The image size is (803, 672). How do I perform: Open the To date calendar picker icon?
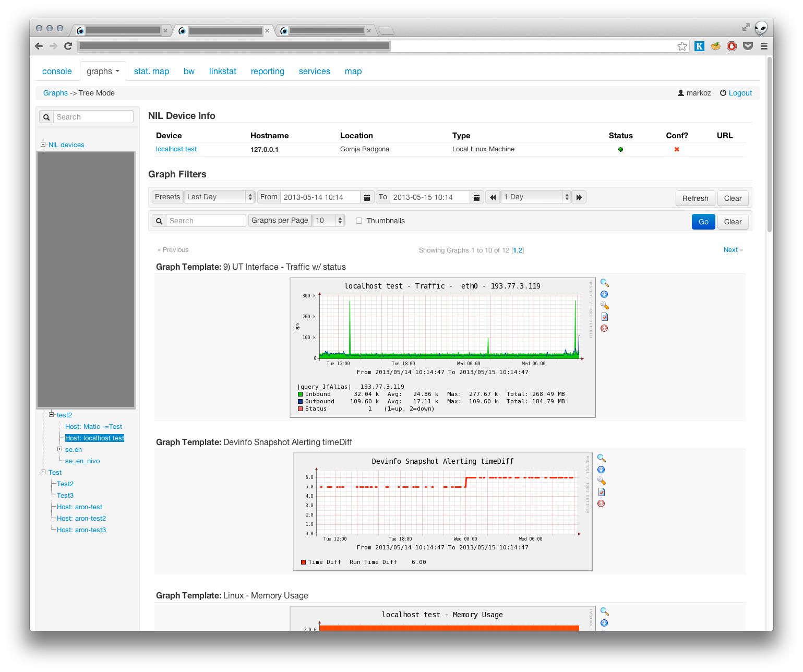[x=477, y=197]
